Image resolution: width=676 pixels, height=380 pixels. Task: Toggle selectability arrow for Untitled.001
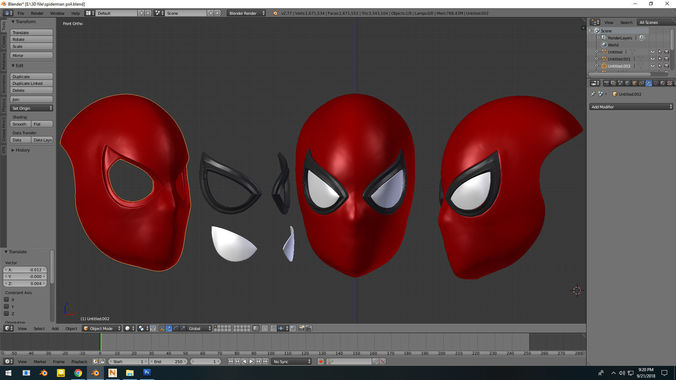point(660,59)
